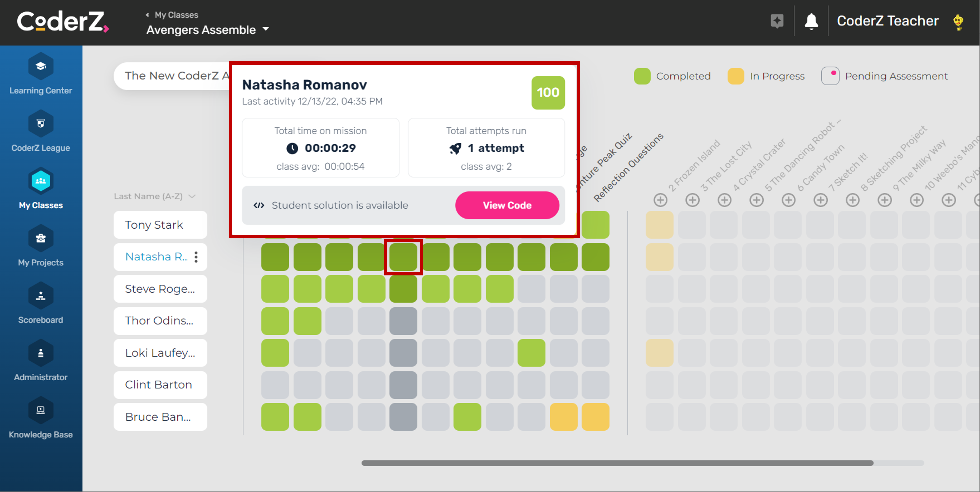Click Loki's lone completed green cell mid-row
The width and height of the screenshot is (980, 492).
[531, 353]
